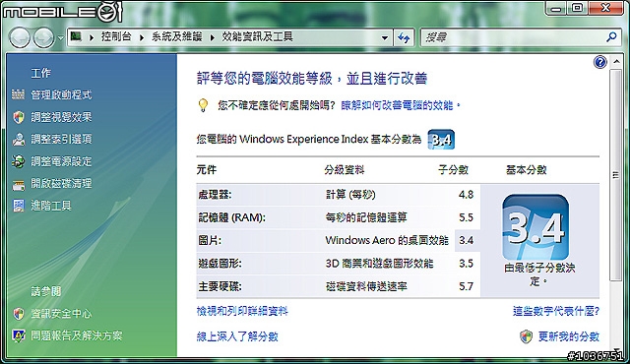
Task: Click the highlighted 3.4 graphics subscore
Action: pos(466,240)
